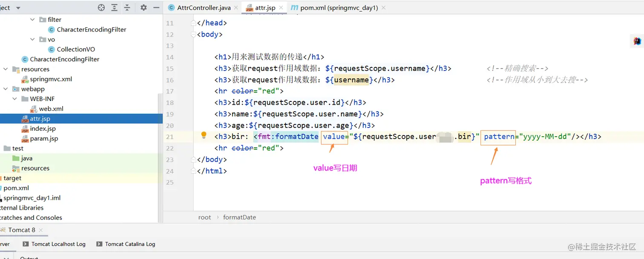Collapse the filter folder
This screenshot has height=259, width=644.
point(33,20)
